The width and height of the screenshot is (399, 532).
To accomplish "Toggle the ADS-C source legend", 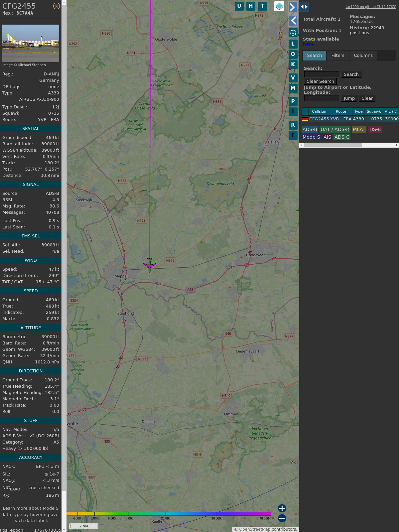I will pos(342,137).
